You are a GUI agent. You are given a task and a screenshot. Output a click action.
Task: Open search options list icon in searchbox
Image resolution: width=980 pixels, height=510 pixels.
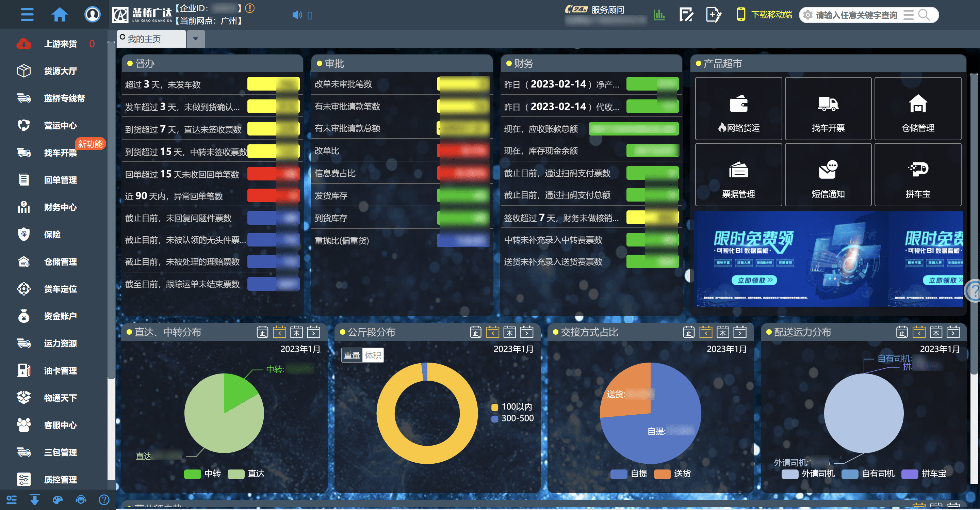click(x=909, y=15)
